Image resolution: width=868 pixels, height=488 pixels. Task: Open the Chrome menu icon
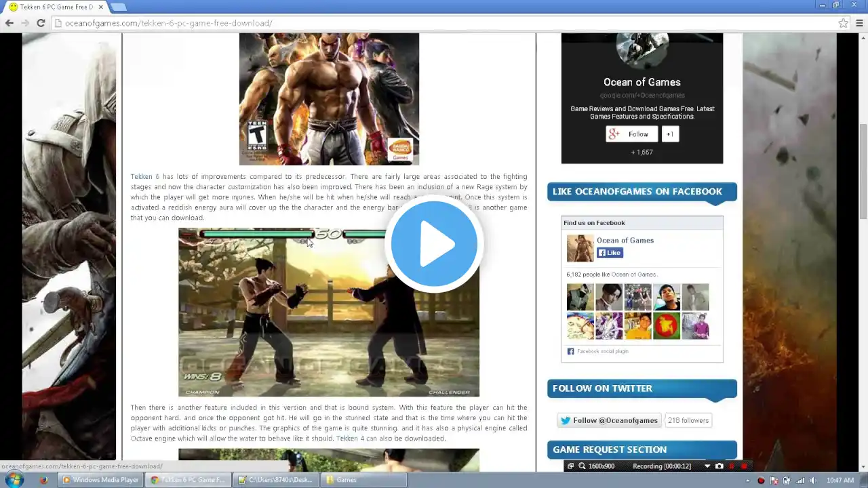click(x=858, y=23)
